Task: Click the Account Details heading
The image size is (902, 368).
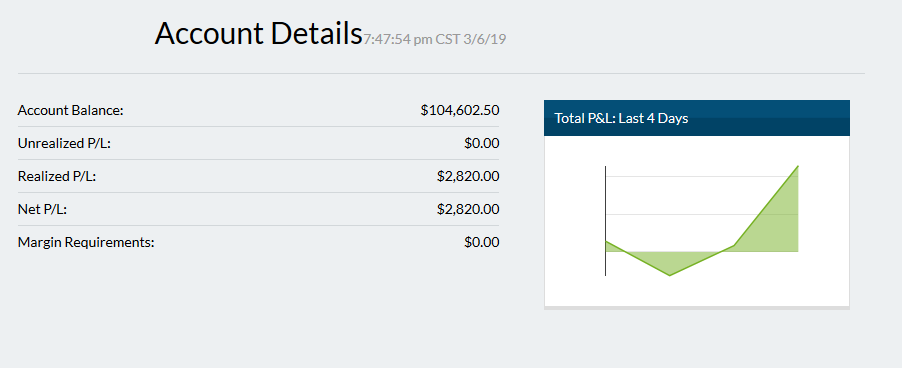Action: coord(258,33)
